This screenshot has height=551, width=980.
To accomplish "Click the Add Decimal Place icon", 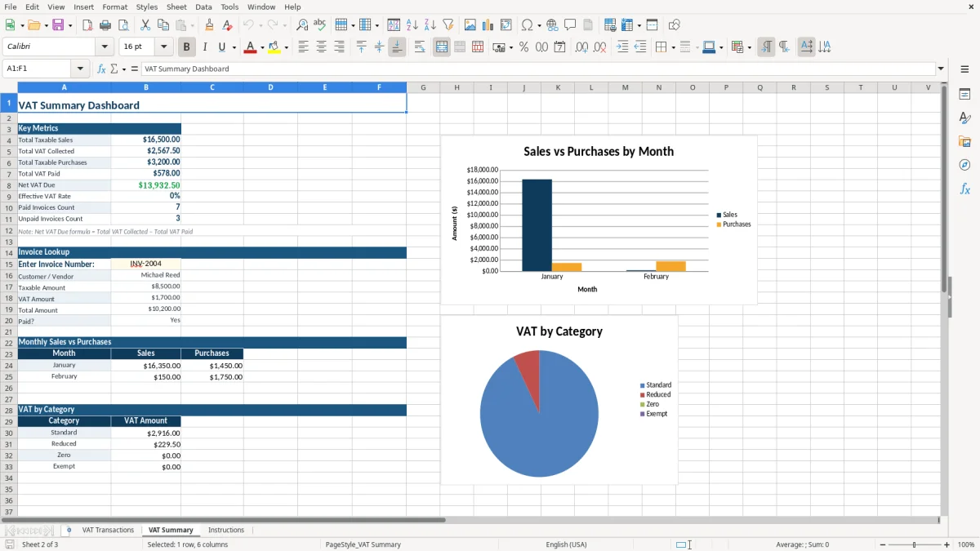I will 581,47.
